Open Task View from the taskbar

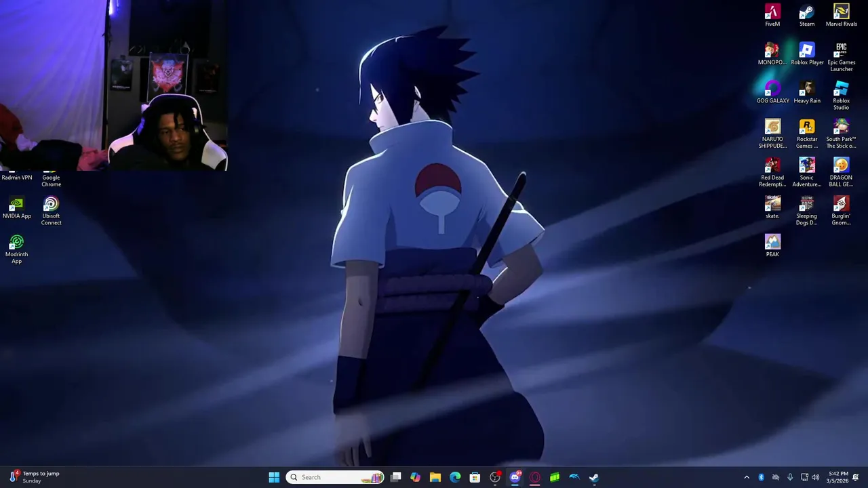click(x=396, y=477)
